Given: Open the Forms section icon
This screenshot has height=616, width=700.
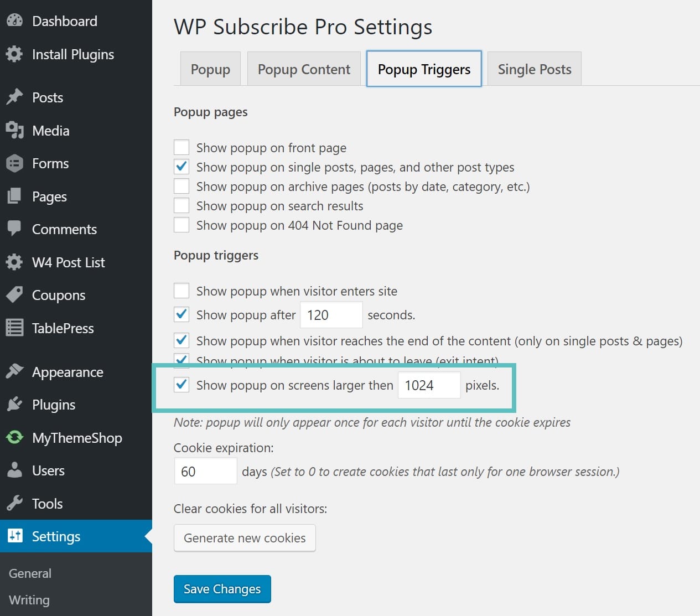Looking at the screenshot, I should click(15, 163).
